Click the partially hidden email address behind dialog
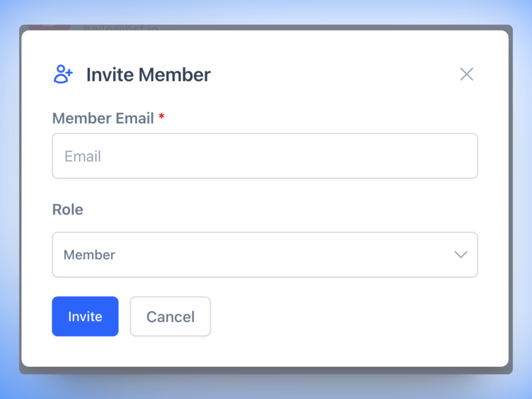Viewport: 532px width, 399px height. (121, 27)
